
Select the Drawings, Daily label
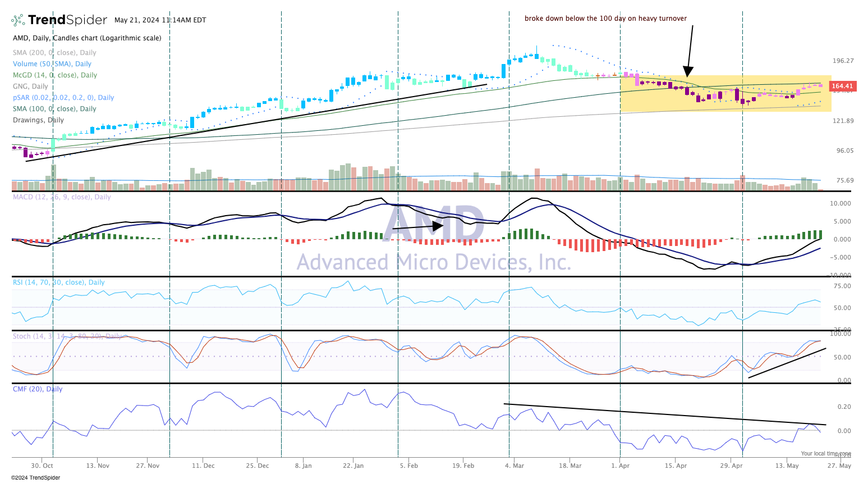(38, 120)
